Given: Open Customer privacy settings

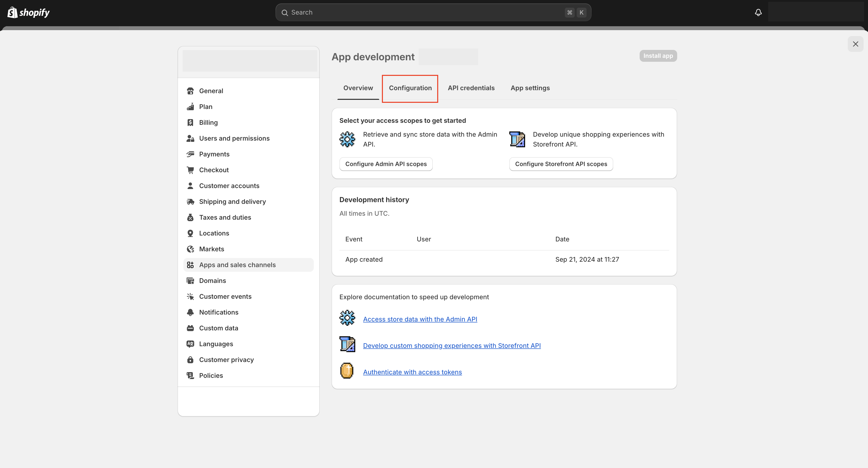Looking at the screenshot, I should pyautogui.click(x=248, y=360).
